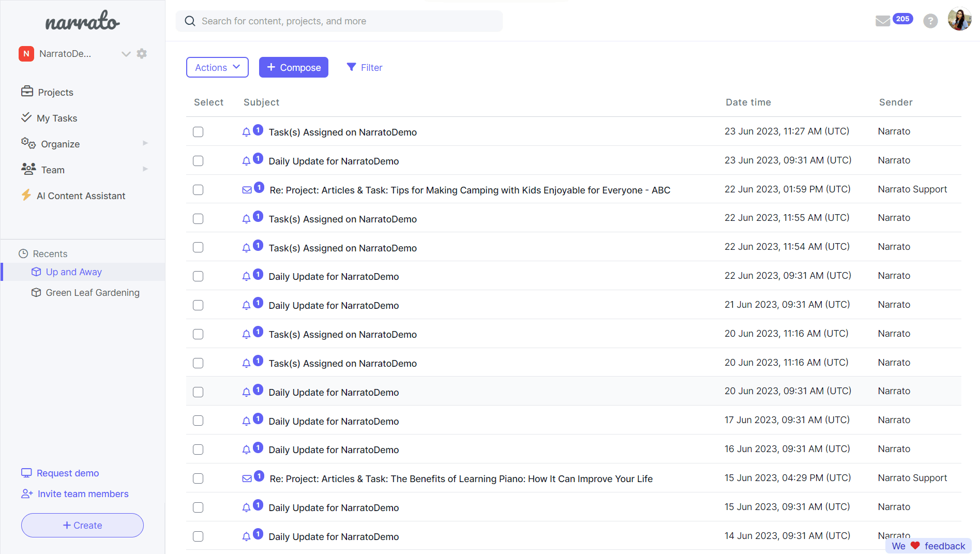Image resolution: width=980 pixels, height=554 pixels.
Task: Open AI Content Assistant
Action: tap(81, 196)
